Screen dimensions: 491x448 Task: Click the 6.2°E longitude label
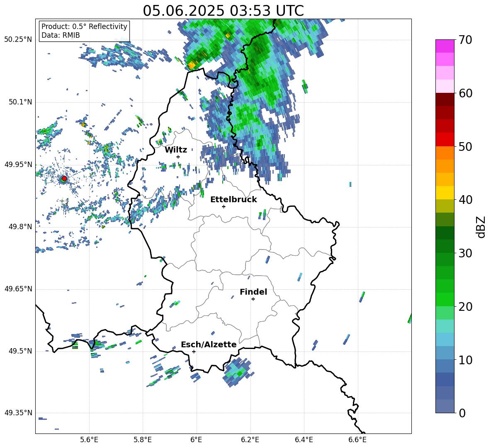tap(250, 440)
